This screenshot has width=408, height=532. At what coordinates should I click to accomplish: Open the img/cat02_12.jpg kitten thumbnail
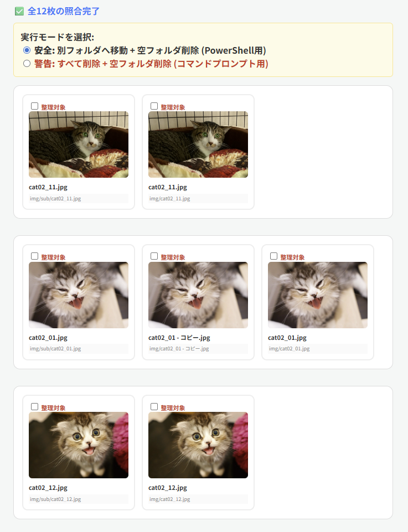(198, 445)
